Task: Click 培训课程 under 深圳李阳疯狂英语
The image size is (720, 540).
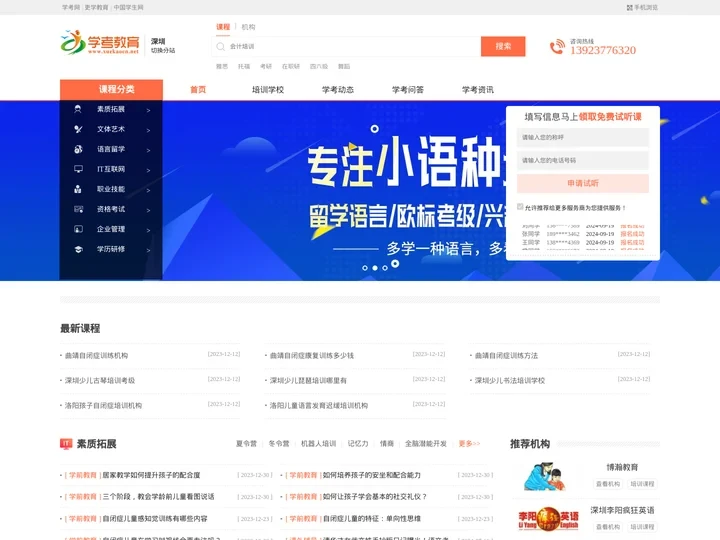Action: tap(642, 527)
